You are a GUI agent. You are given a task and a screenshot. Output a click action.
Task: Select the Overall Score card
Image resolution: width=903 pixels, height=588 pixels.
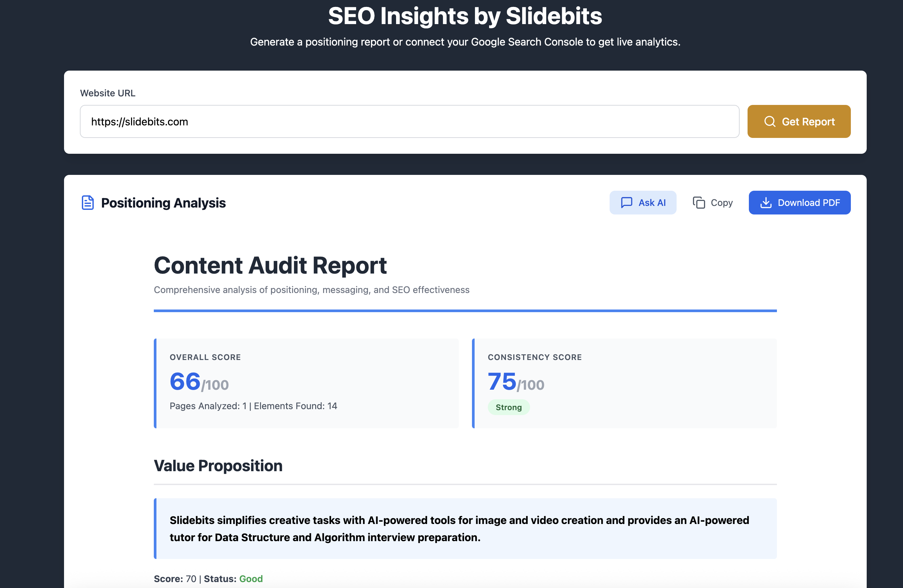[307, 383]
